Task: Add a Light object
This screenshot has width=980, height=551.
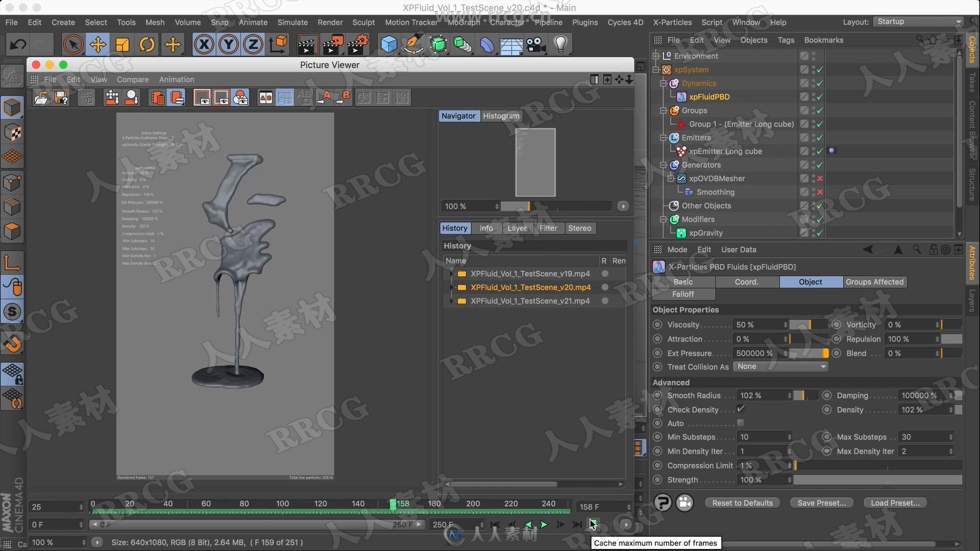Action: [x=560, y=44]
